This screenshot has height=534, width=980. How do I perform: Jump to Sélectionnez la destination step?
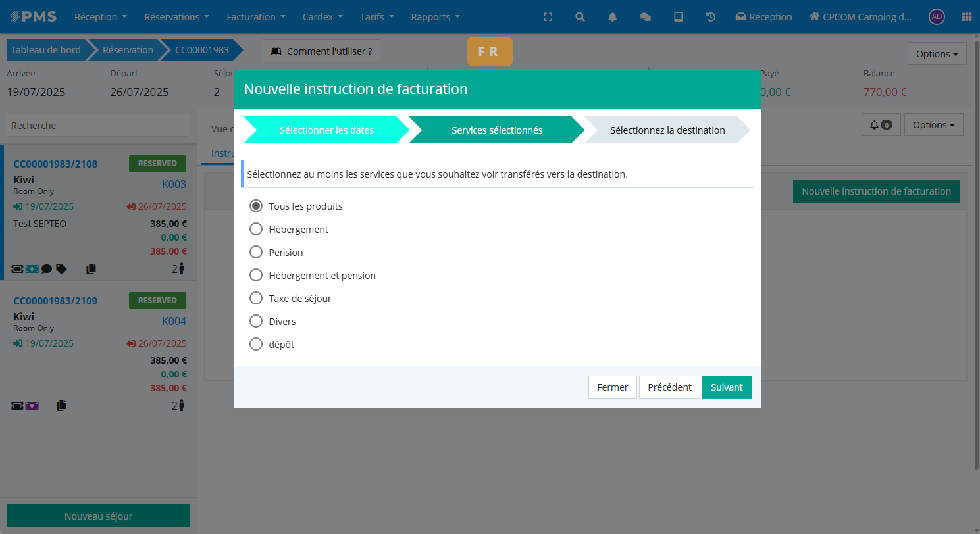tap(667, 130)
